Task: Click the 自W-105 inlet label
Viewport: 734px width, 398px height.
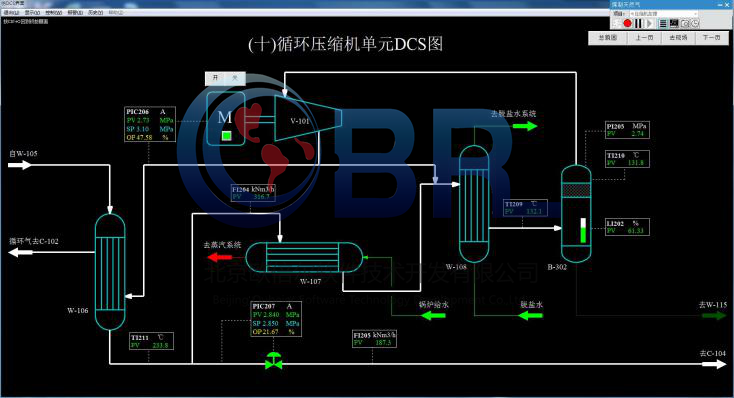Action: 23,154
